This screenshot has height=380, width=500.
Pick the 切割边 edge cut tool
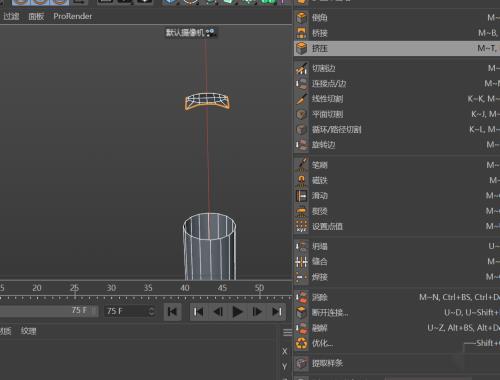click(x=397, y=69)
